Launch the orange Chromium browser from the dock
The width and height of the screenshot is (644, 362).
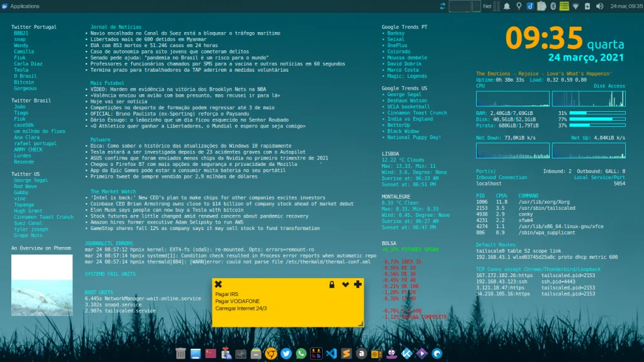pos(271,353)
